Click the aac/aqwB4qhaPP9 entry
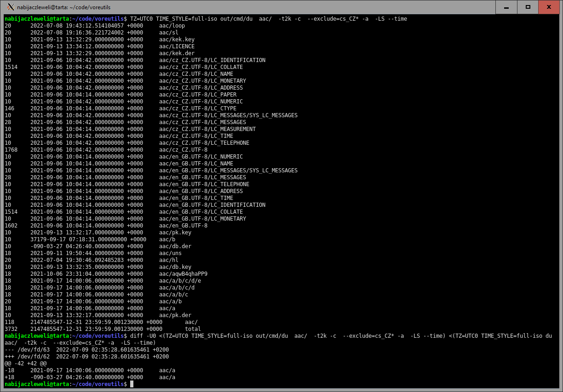563x392 pixels. pyautogui.click(x=183, y=274)
